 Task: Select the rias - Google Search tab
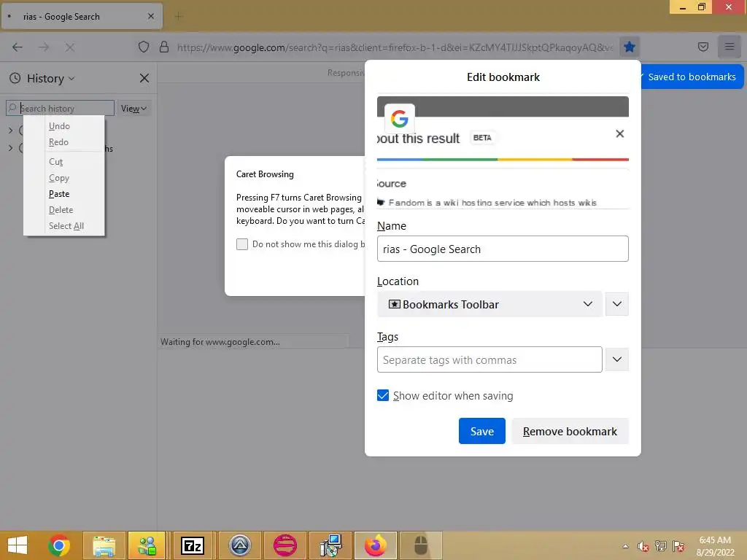point(82,17)
